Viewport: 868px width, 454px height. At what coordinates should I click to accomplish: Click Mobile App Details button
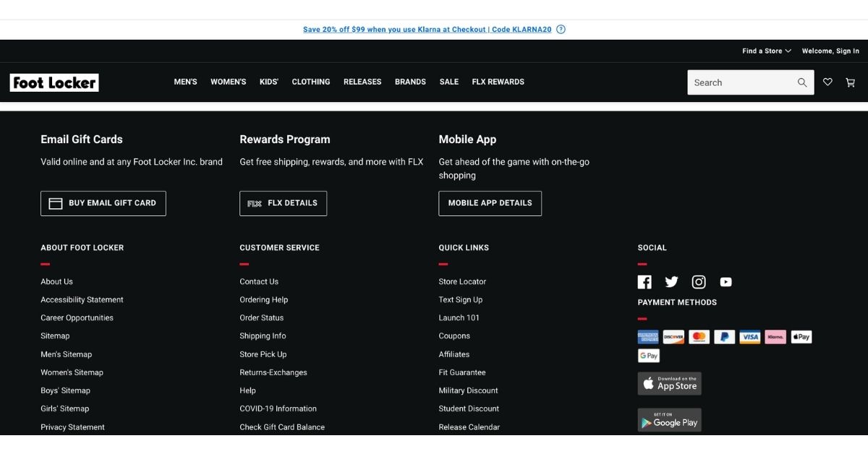click(x=490, y=203)
